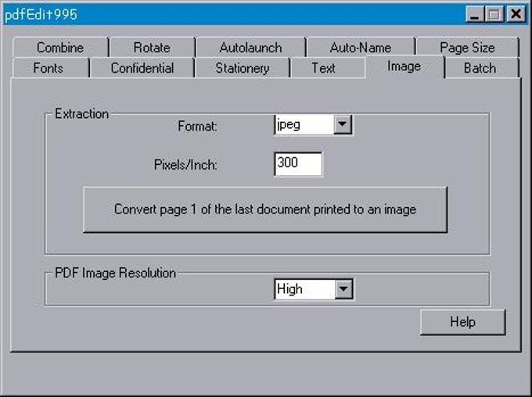The image size is (532, 397).
Task: Minimize the pdfEdit995 window
Action: 475,15
